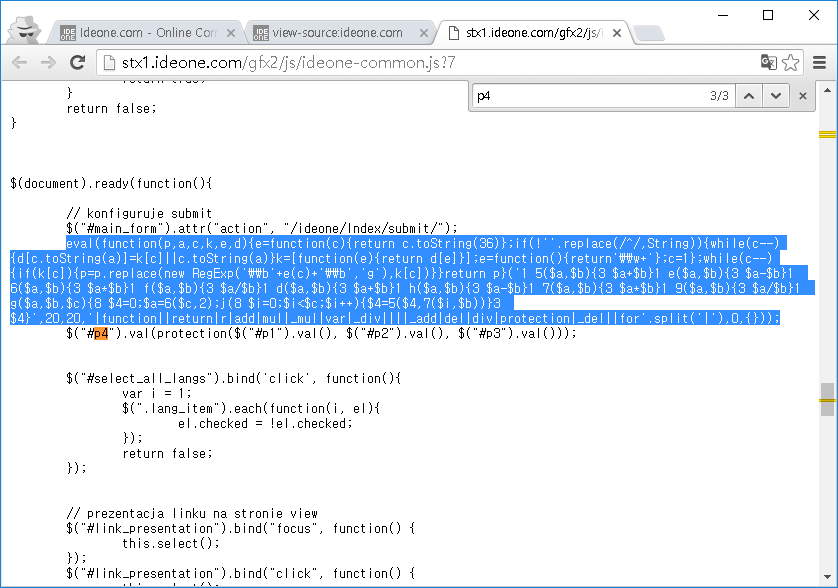This screenshot has height=588, width=838.
Task: Switch to view-source:ideone.com tab
Action: pos(337,33)
